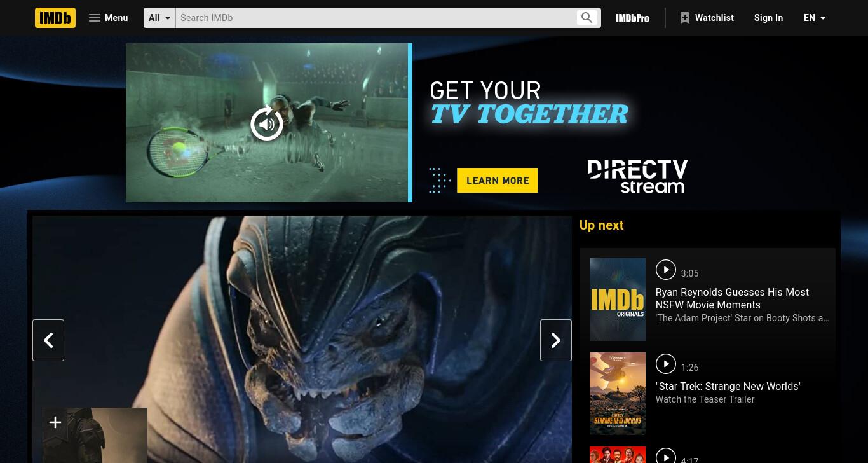Image resolution: width=868 pixels, height=463 pixels.
Task: Click the magnifying glass search icon
Action: point(587,18)
